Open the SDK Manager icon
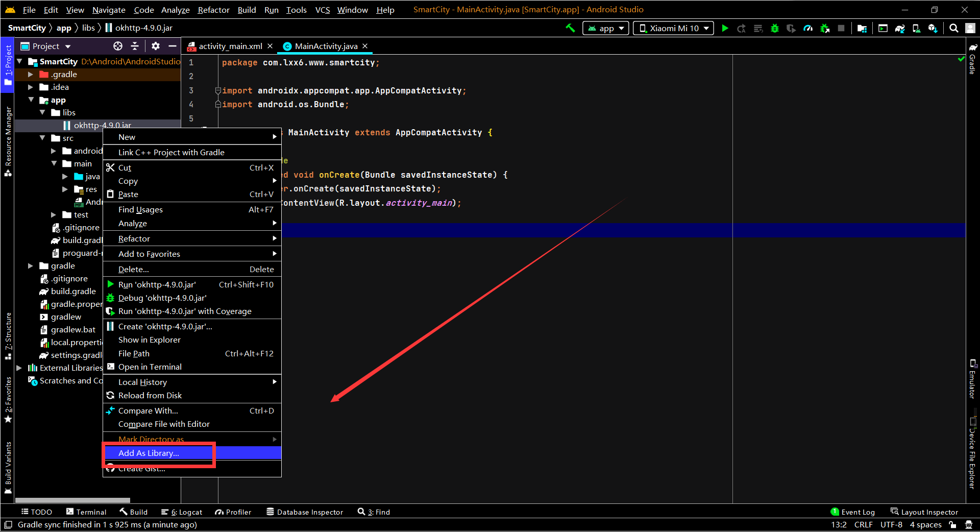 tap(933, 28)
